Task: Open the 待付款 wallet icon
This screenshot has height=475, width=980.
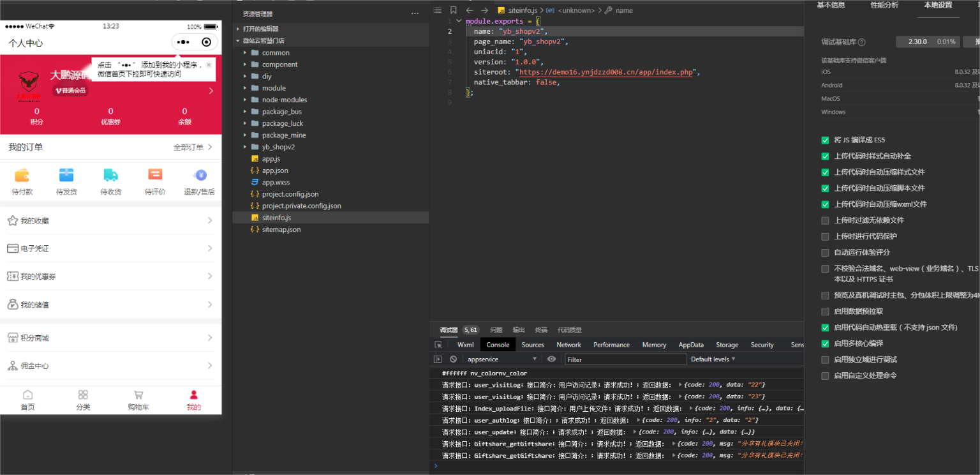Action: tap(22, 176)
